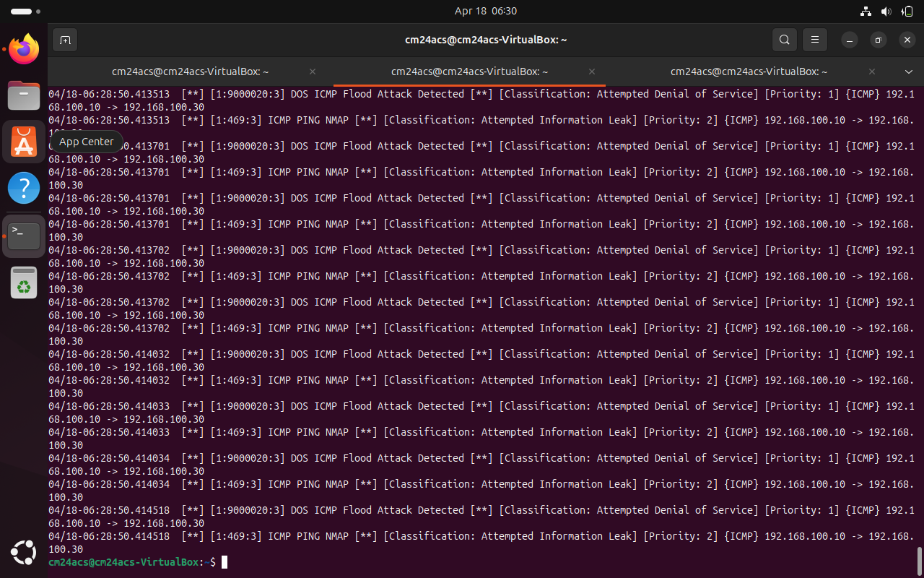Click '[Priority: 2]' on the 06:28:50.414033 line

tap(681, 432)
